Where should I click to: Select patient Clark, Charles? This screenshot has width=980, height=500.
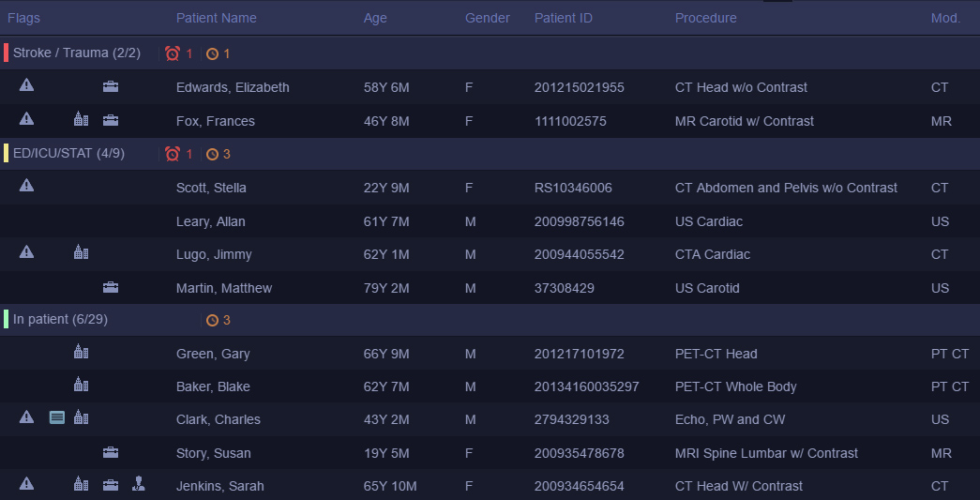click(x=219, y=420)
